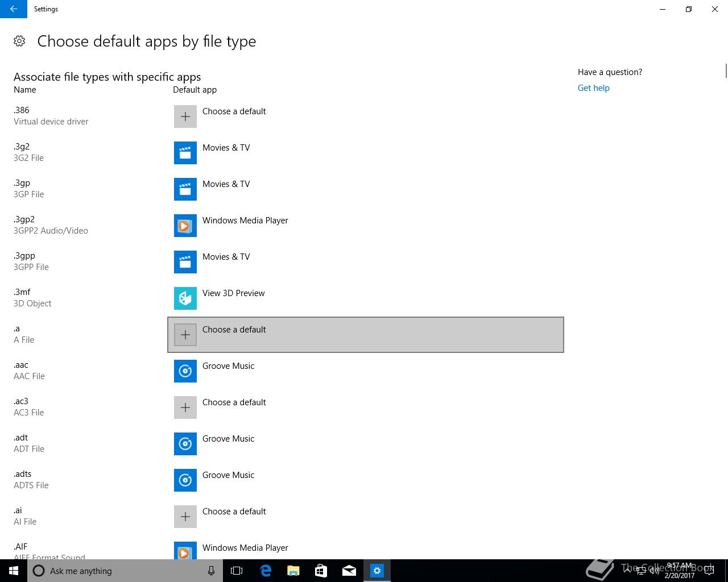The image size is (728, 582).
Task: Select the .3mf 3D Object entry
Action: tap(32, 298)
